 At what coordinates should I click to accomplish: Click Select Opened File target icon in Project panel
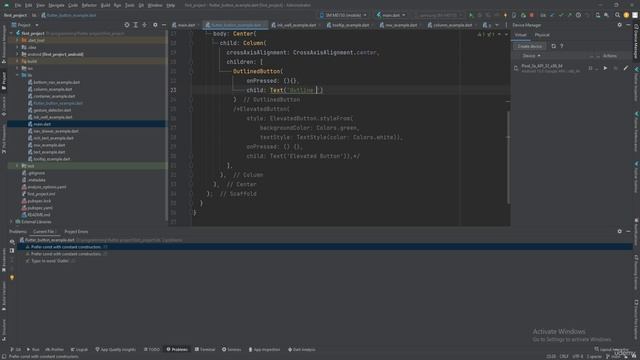tap(127, 25)
